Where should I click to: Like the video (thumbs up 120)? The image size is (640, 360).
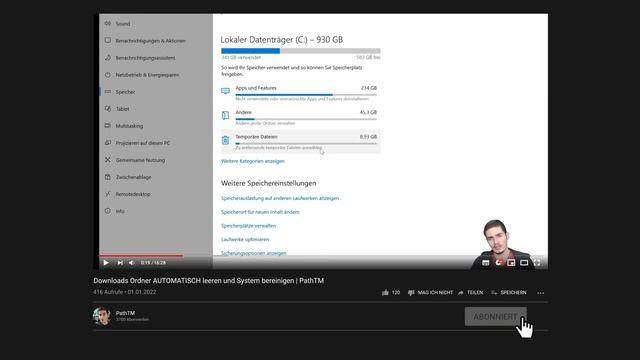[x=391, y=293]
